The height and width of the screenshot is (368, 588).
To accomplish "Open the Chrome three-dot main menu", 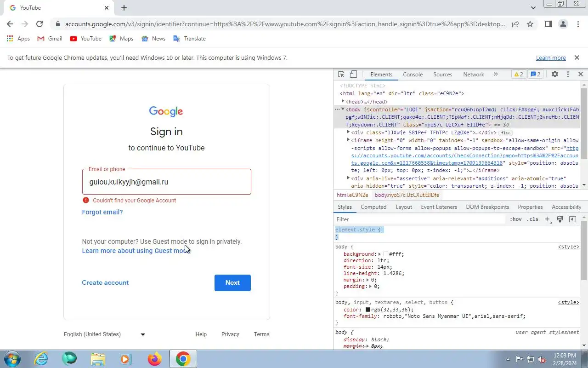I will pos(578,24).
